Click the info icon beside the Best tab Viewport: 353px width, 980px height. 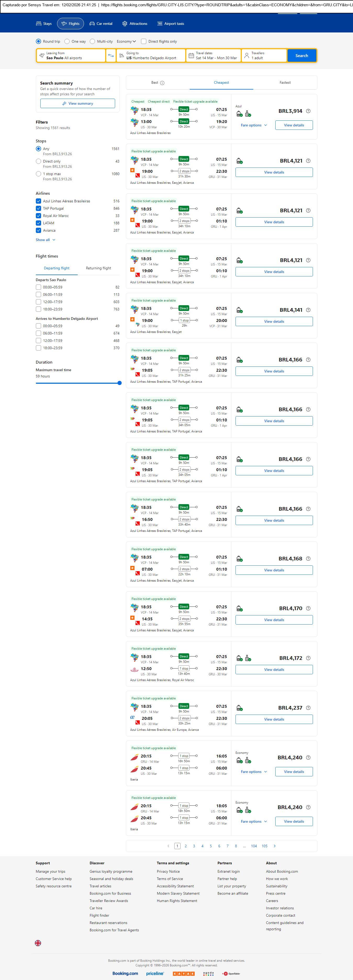(163, 83)
